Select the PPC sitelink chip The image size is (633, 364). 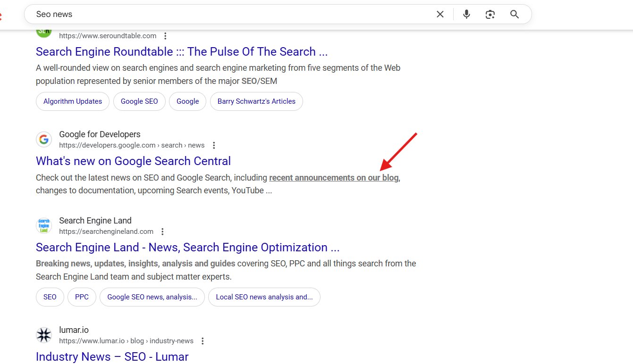click(x=82, y=297)
